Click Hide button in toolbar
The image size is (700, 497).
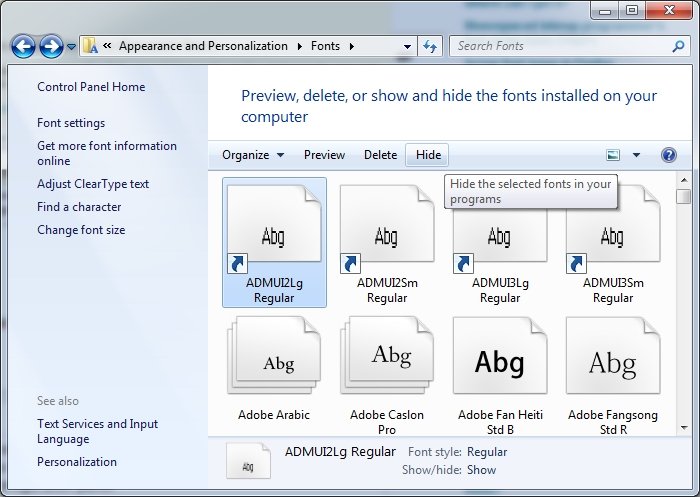428,155
